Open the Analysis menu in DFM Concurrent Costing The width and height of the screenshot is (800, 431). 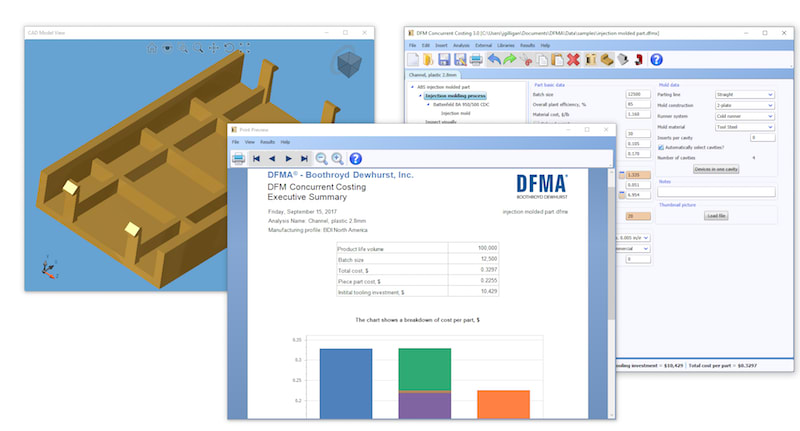pos(461,45)
